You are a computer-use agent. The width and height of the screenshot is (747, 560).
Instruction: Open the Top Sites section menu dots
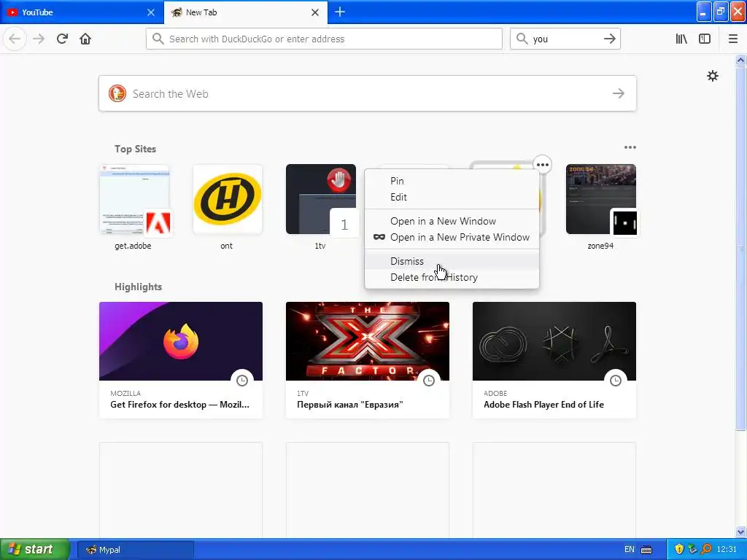[630, 147]
